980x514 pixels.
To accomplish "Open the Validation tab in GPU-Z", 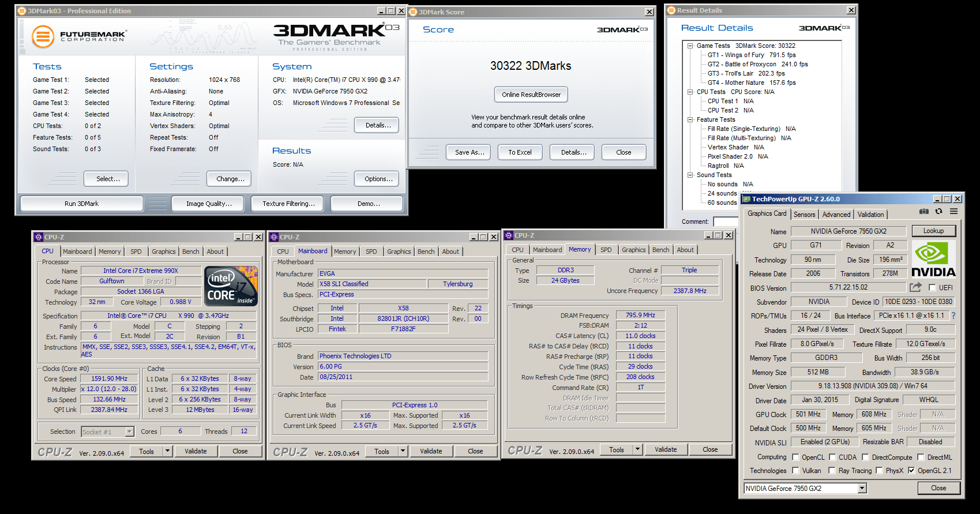I will coord(870,215).
